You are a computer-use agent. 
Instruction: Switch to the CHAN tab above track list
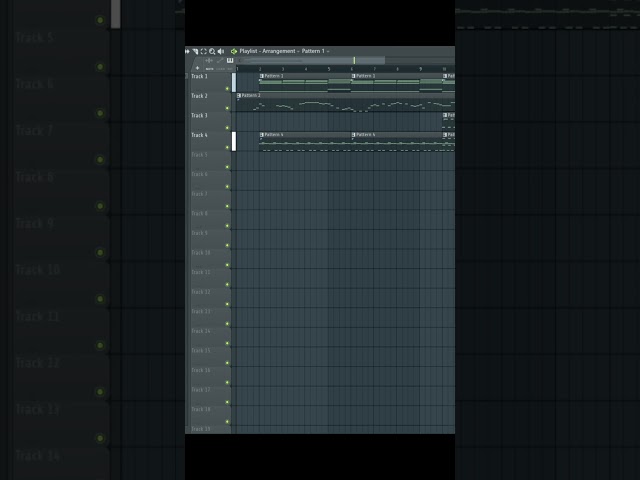point(220,69)
